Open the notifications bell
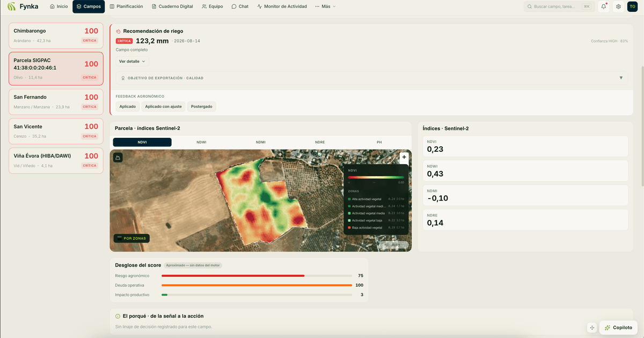644x338 pixels. pos(604,6)
